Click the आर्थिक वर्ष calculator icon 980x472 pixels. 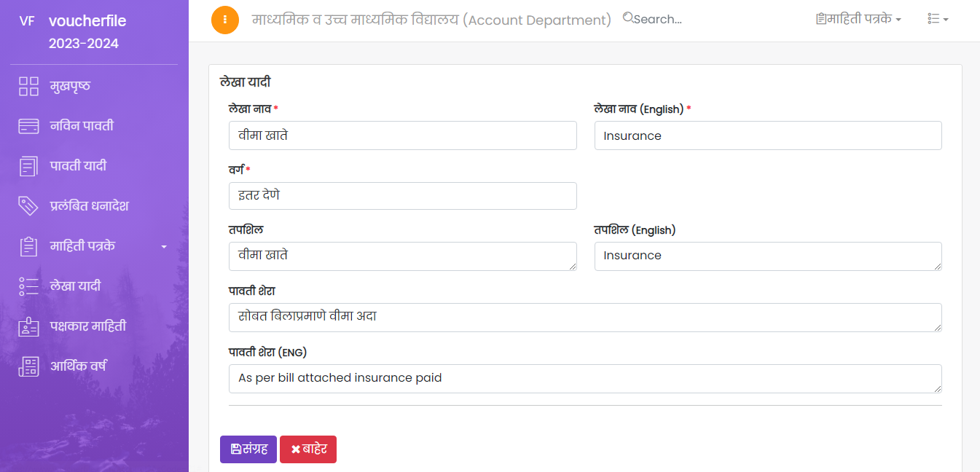(x=28, y=366)
